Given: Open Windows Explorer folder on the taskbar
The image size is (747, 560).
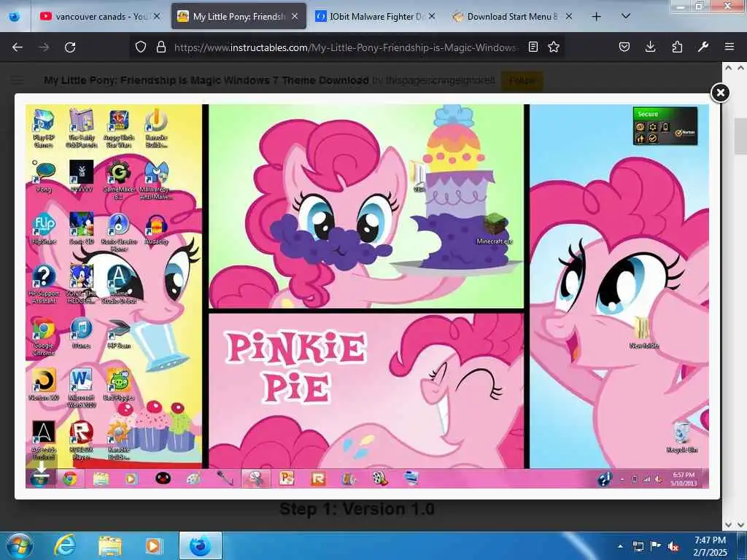Looking at the screenshot, I should pos(110,545).
